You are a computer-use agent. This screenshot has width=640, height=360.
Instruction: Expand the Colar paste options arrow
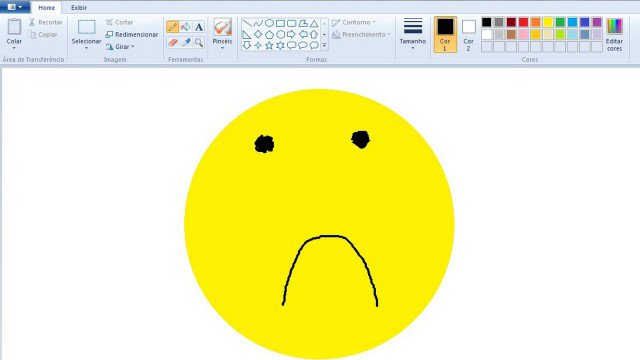(14, 48)
